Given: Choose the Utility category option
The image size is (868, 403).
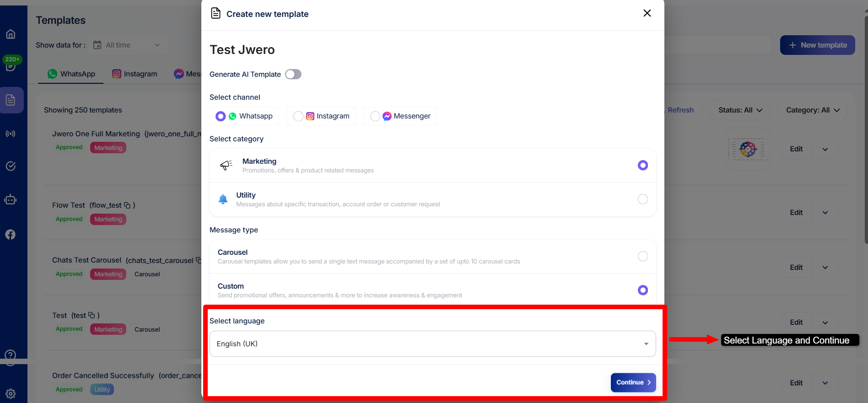Looking at the screenshot, I should [x=642, y=199].
